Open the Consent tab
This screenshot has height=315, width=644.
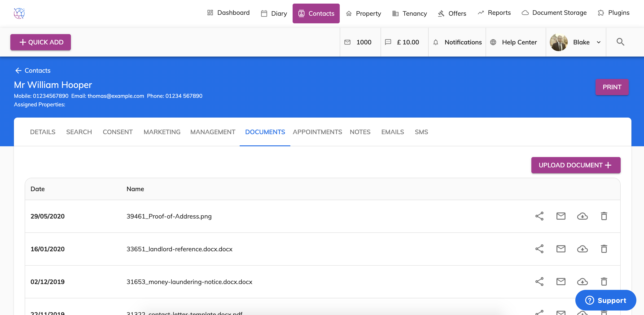118,132
